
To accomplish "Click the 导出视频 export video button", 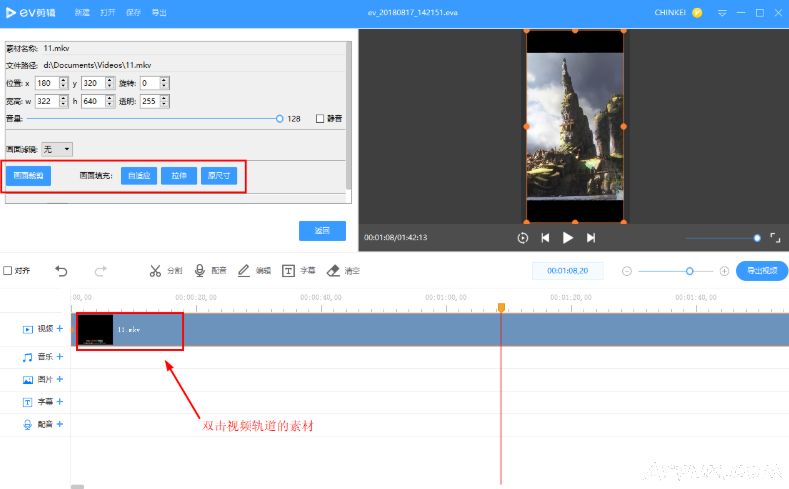I will coord(762,271).
